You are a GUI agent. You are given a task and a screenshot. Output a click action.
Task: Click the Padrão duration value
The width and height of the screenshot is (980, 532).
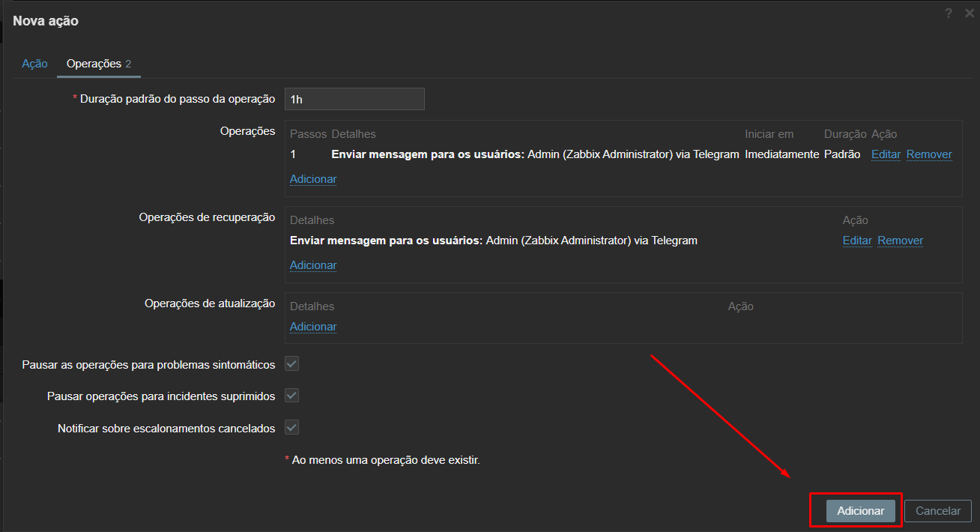click(x=842, y=154)
